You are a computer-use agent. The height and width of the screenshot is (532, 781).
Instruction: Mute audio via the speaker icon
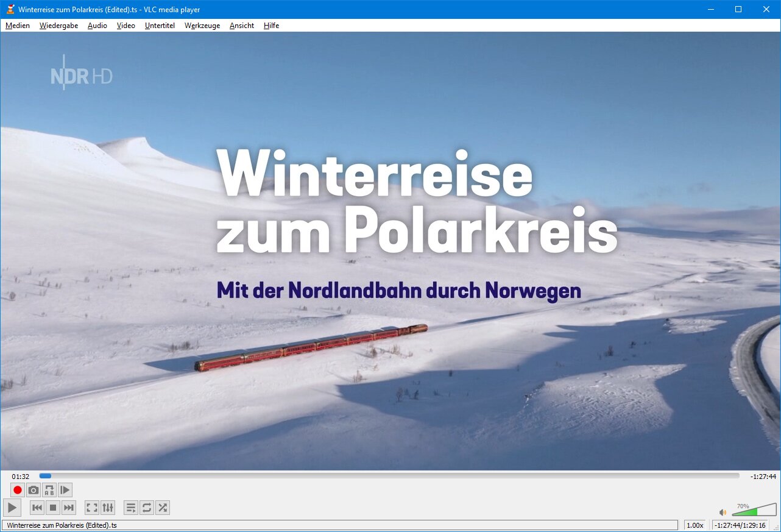tap(723, 512)
